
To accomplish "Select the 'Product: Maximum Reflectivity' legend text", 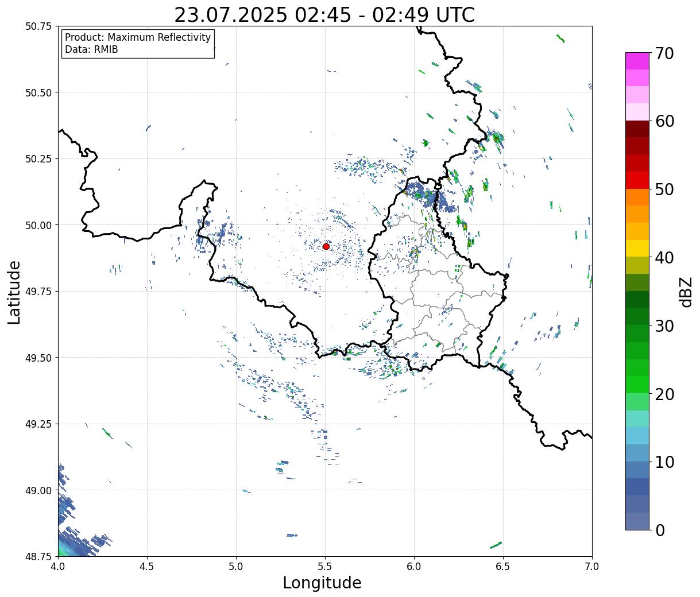I will click(138, 37).
